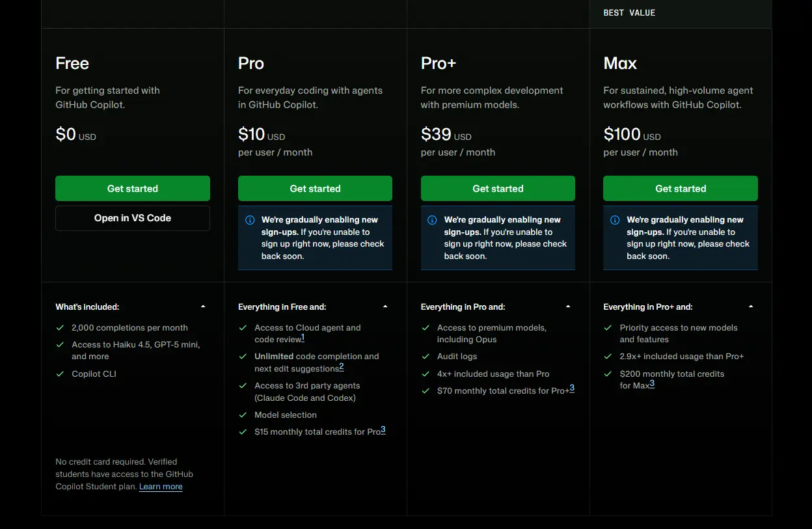Click checkmark icon beside Copilot CLI
The width and height of the screenshot is (812, 529).
coord(60,374)
